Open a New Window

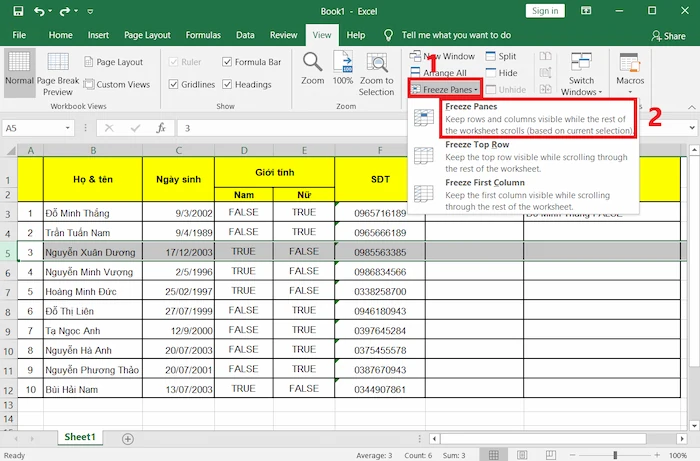click(x=442, y=56)
